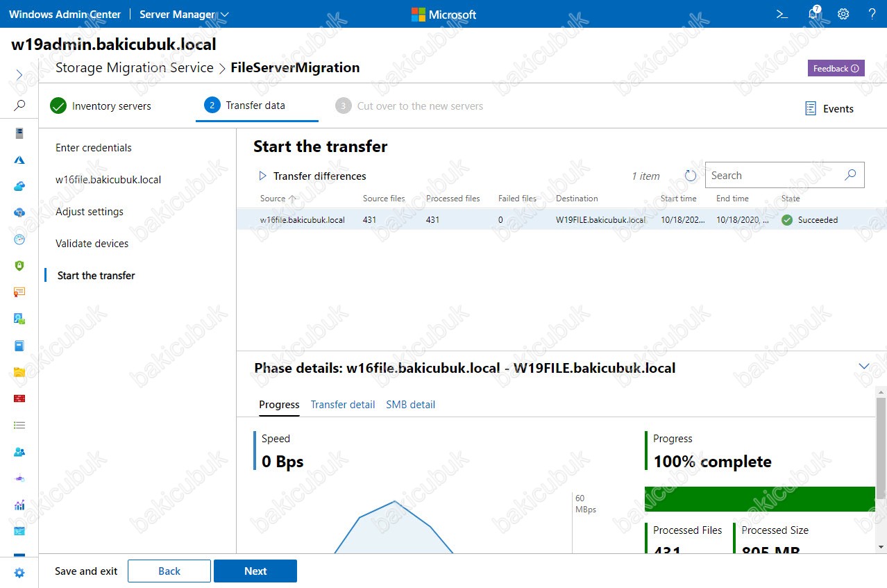The image size is (887, 588).
Task: Collapse the Phase details panel
Action: tap(864, 367)
